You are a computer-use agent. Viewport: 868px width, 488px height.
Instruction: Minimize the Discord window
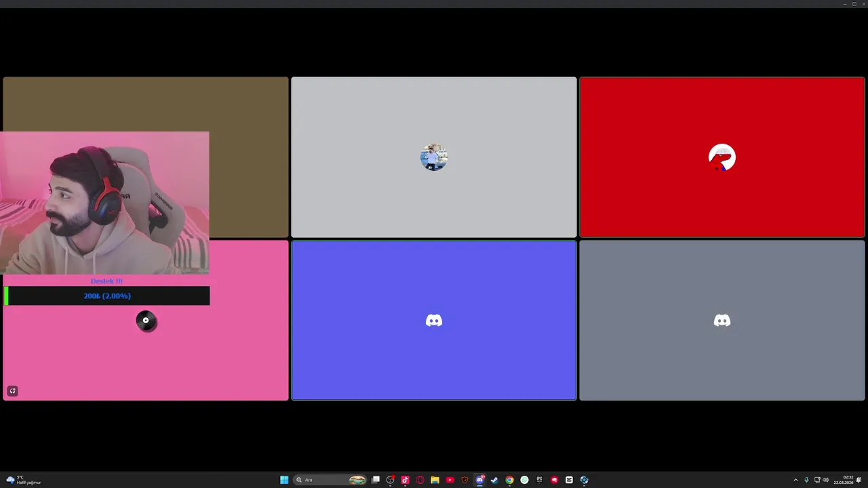(x=845, y=4)
